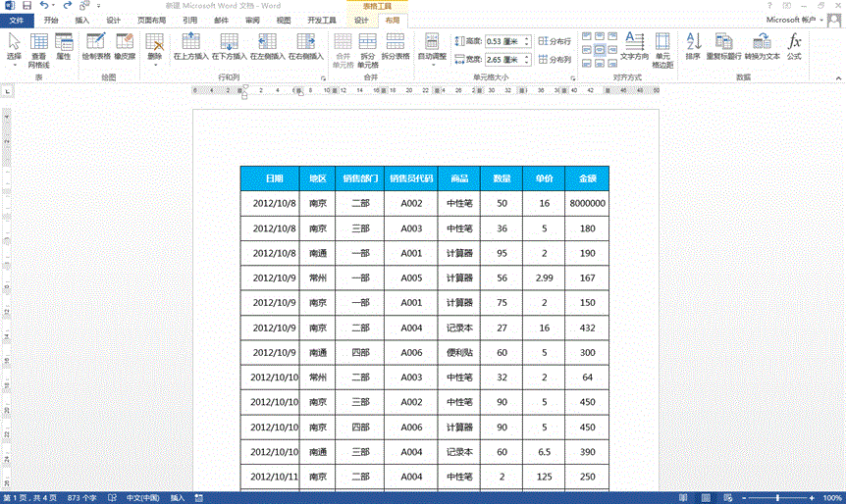Image resolution: width=846 pixels, height=504 pixels.
Task: Toggle Repeat Header Rows (重复标题行)
Action: (x=724, y=46)
